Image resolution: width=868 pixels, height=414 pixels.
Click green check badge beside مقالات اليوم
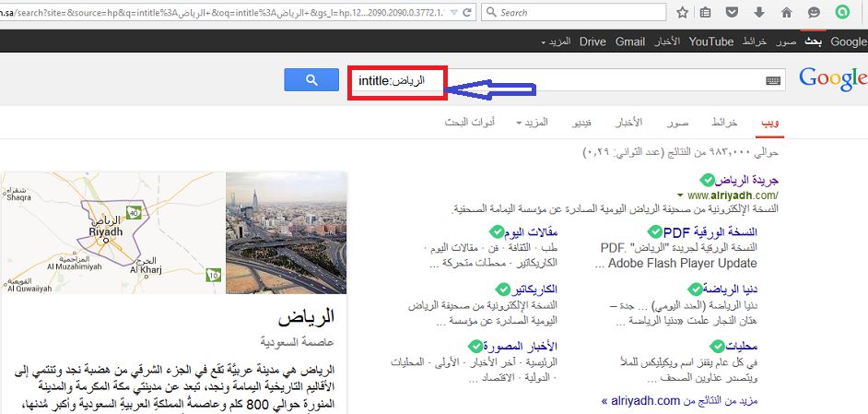[497, 231]
